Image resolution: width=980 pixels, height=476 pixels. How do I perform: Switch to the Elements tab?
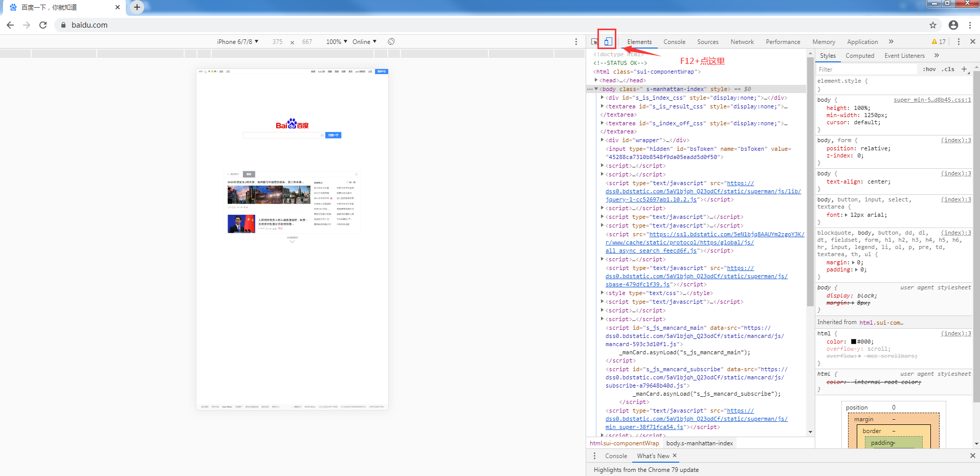[639, 41]
